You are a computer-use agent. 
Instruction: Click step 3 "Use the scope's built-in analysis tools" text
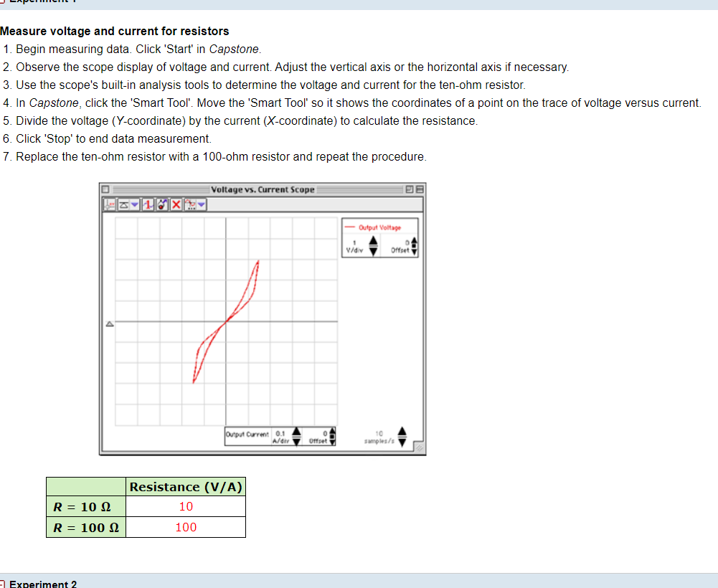270,85
